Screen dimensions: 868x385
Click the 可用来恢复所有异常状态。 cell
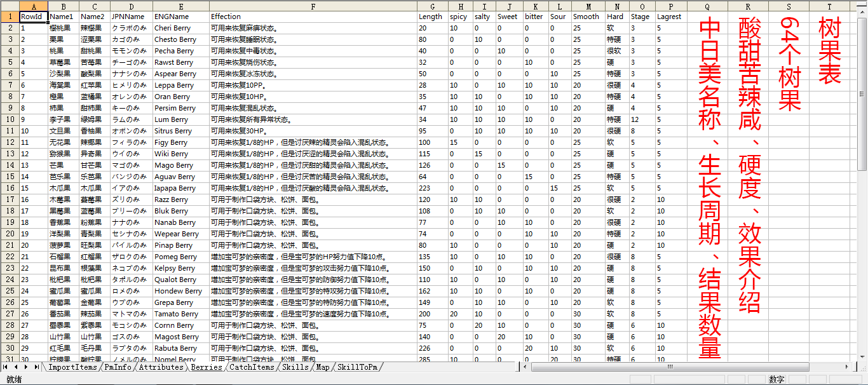[313, 119]
